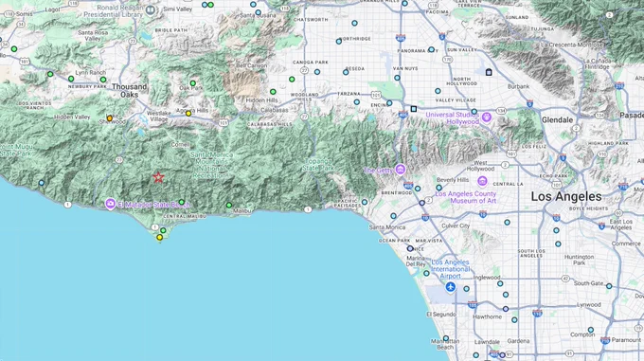Click the blue marker above Valley Village
This screenshot has width=644, height=361.
click(438, 91)
